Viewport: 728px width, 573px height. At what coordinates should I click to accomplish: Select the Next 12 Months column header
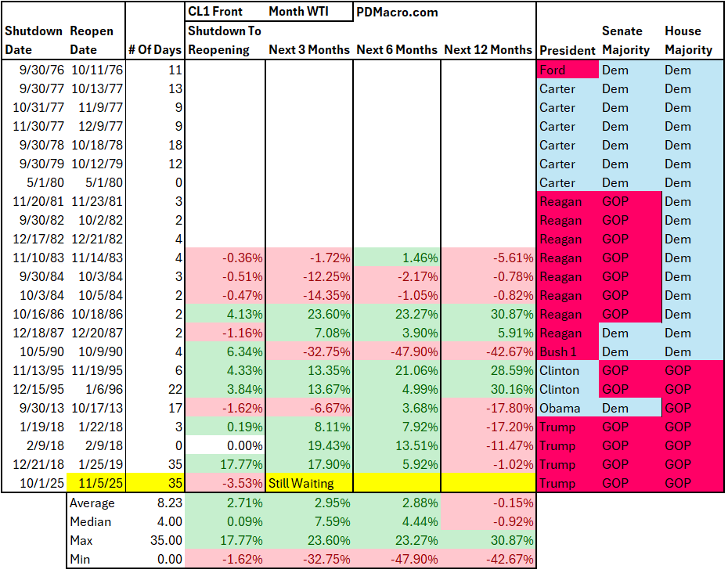[486, 50]
